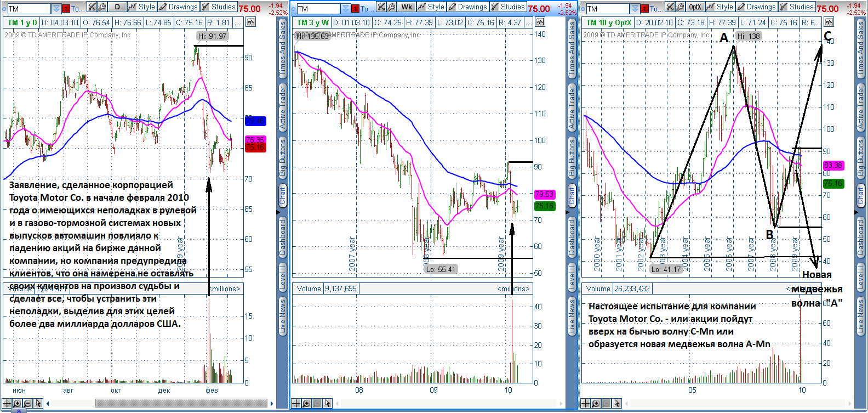
Task: Select pointer cursor tool in right chart
Action: [616, 403]
